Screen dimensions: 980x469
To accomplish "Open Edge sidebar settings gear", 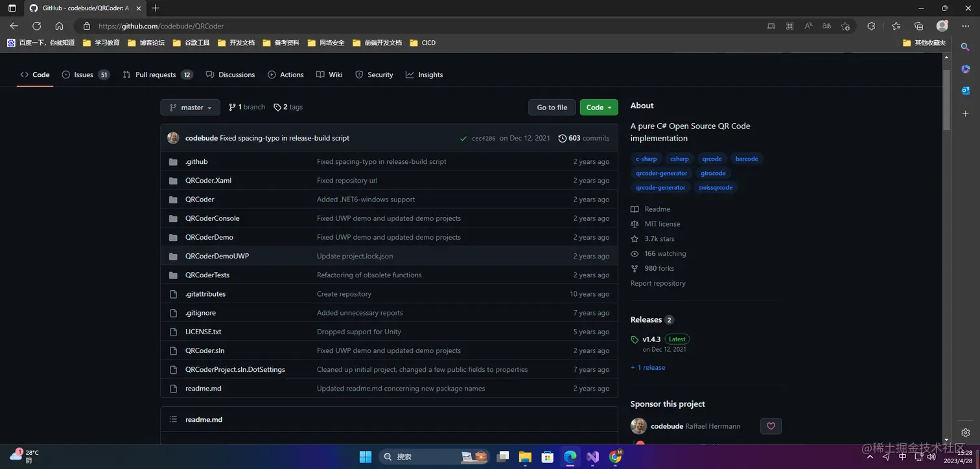I will click(965, 433).
